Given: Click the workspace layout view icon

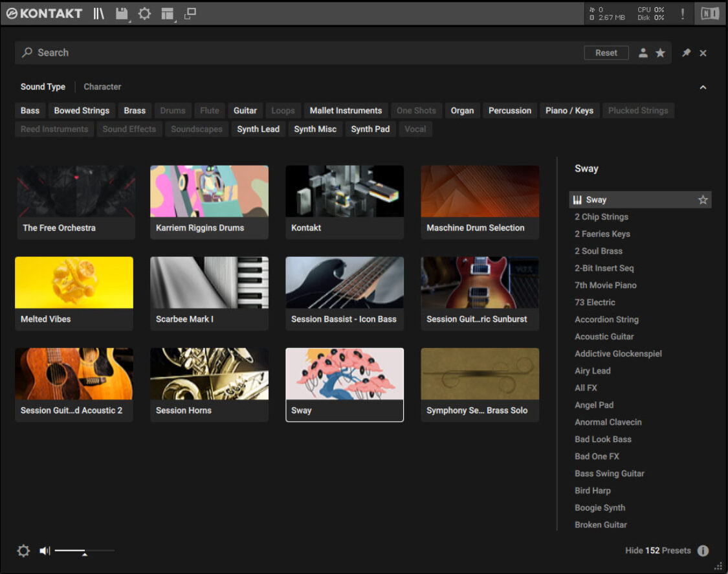Looking at the screenshot, I should pos(168,14).
